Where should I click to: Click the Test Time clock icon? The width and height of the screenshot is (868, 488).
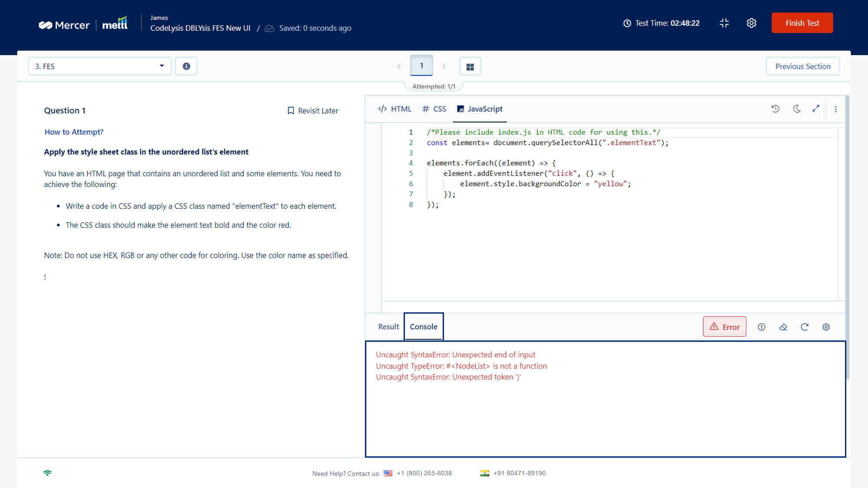click(x=627, y=23)
